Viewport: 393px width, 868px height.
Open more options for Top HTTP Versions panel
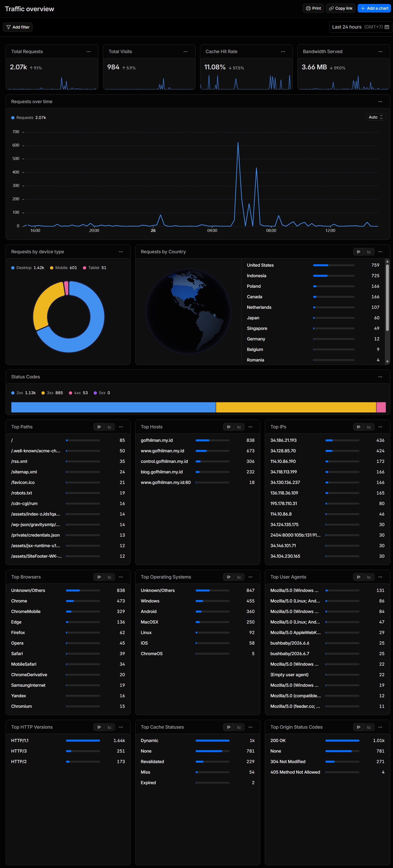(x=121, y=727)
